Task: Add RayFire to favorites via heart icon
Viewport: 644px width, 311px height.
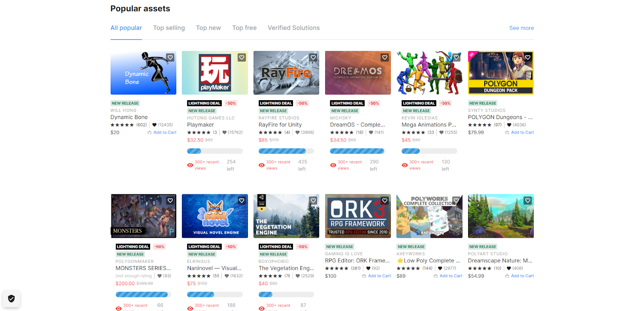Action: 313,58
